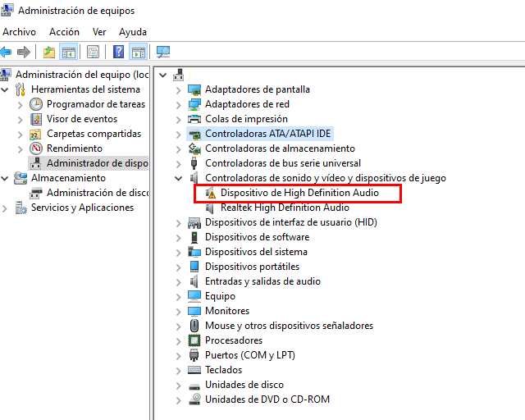Screen dimensions: 525x420
Task: Click the HID Dispositivos de interfaz icon
Action: 194,222
